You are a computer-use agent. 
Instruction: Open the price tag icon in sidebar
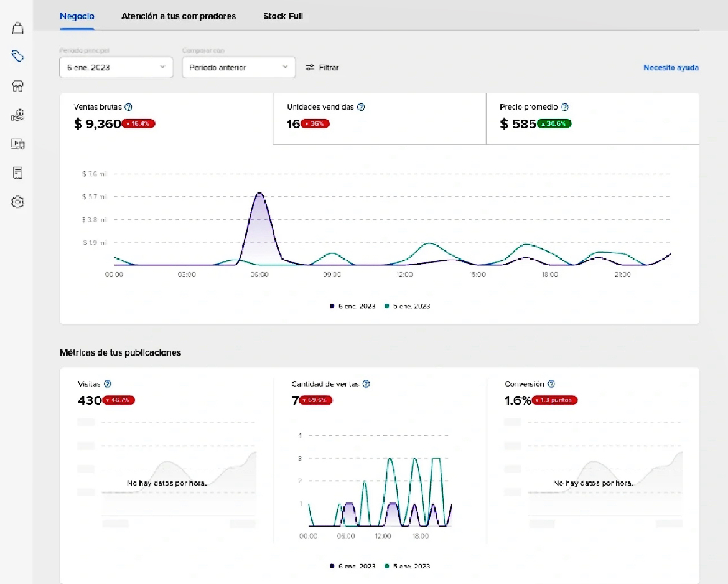(x=17, y=56)
